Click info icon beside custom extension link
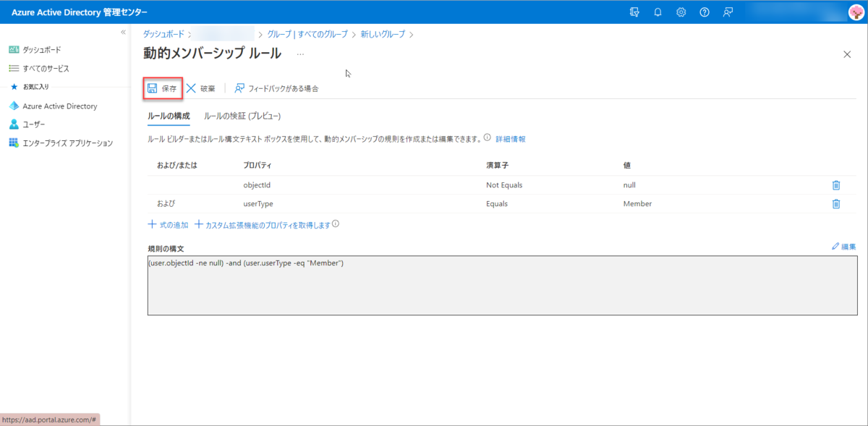The height and width of the screenshot is (426, 868). (336, 224)
